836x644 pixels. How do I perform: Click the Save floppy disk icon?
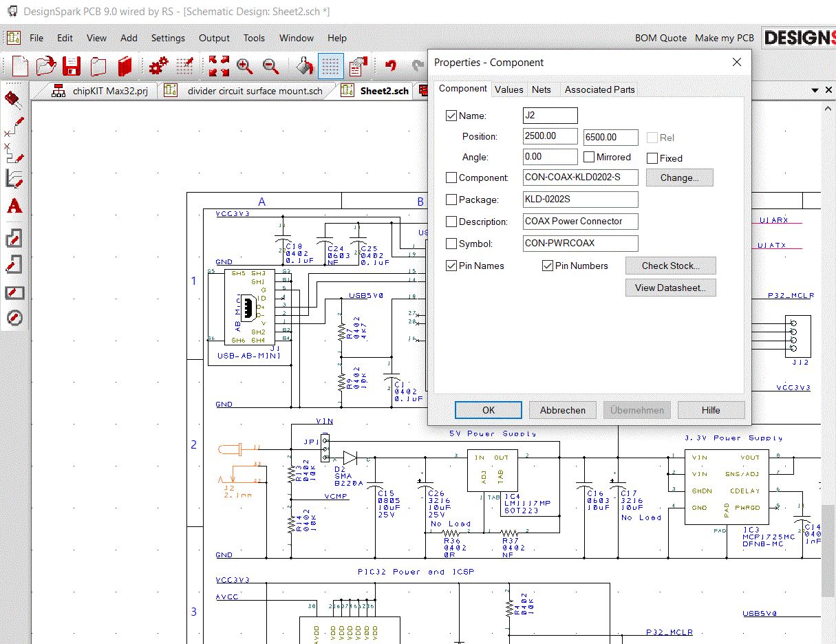[x=72, y=66]
